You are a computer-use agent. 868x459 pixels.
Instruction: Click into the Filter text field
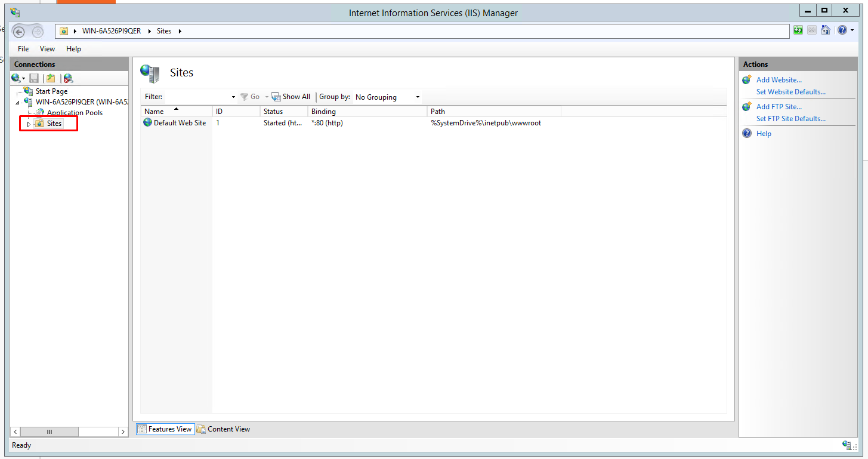(197, 97)
